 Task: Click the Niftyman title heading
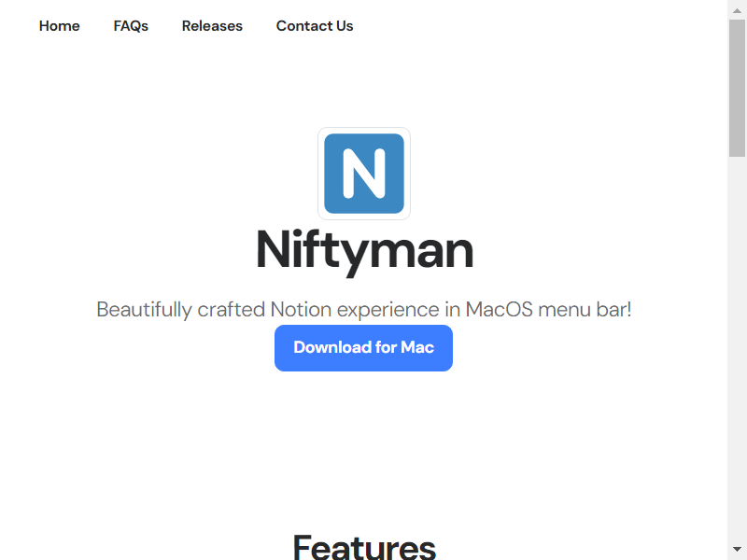point(364,251)
